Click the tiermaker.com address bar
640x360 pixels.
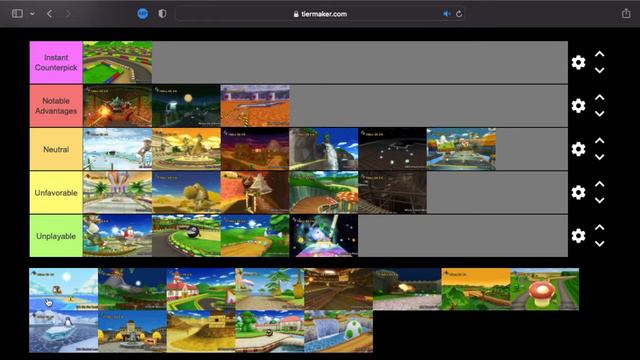pos(320,14)
